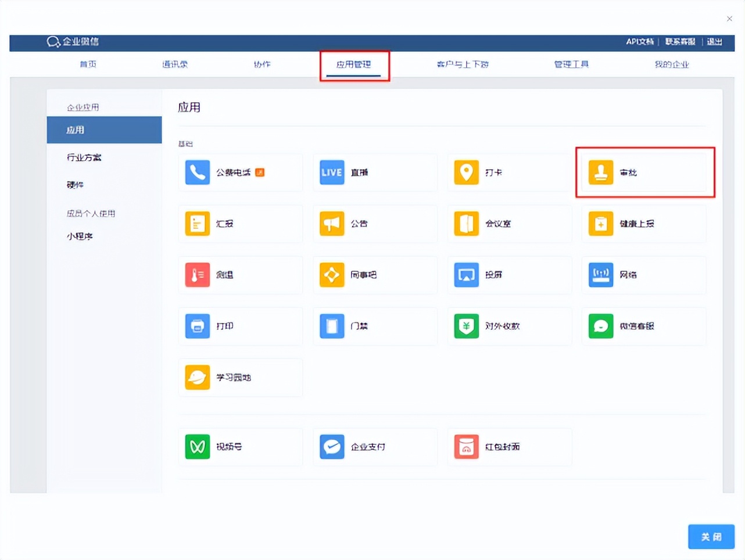Select 硬件 in the left sidebar
Screen dimensions: 745x560
(74, 185)
